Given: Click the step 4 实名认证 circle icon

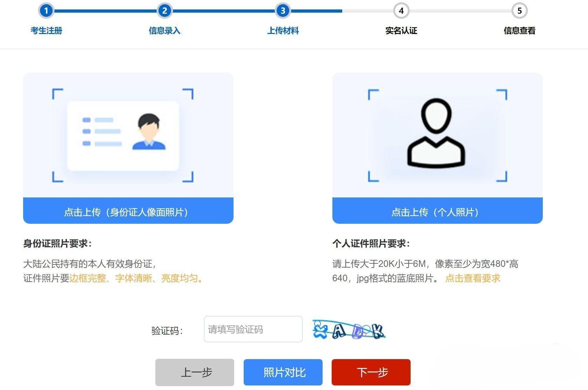Looking at the screenshot, I should click(401, 11).
